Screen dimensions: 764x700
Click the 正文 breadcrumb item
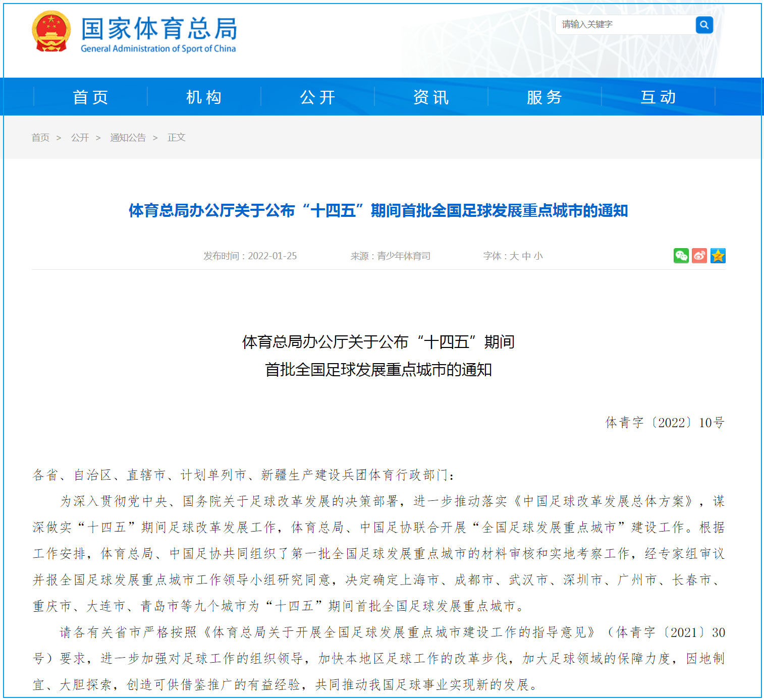176,138
